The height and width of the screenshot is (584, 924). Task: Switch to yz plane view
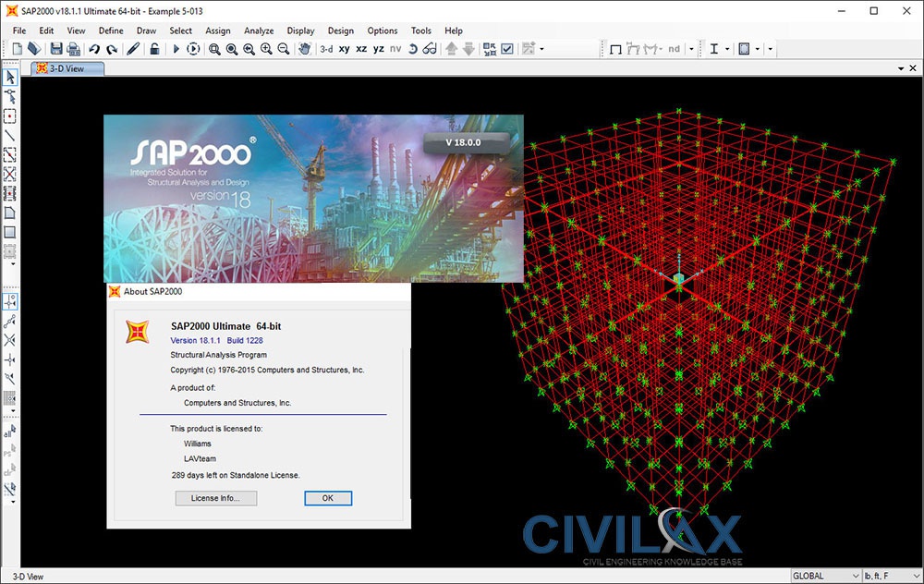click(x=378, y=49)
